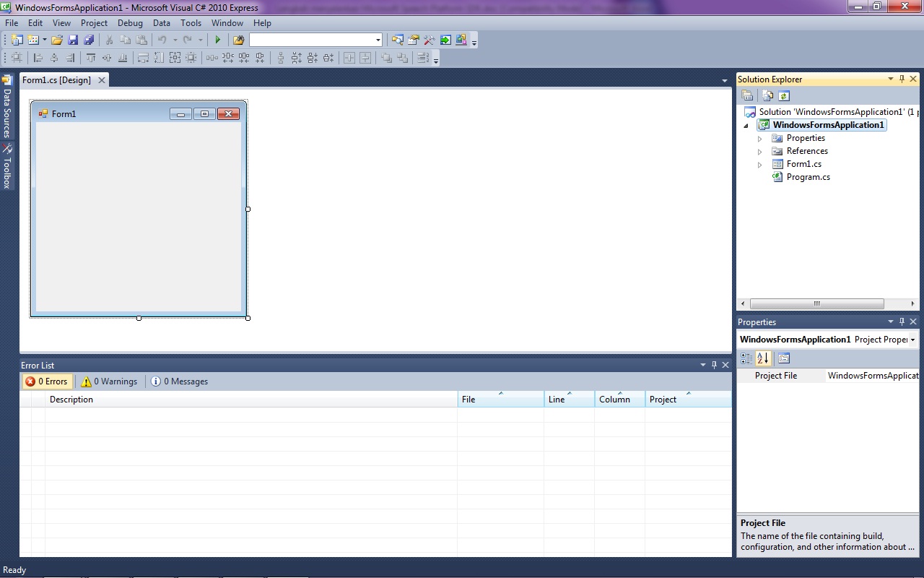Click the New Project toolbar icon

click(17, 40)
